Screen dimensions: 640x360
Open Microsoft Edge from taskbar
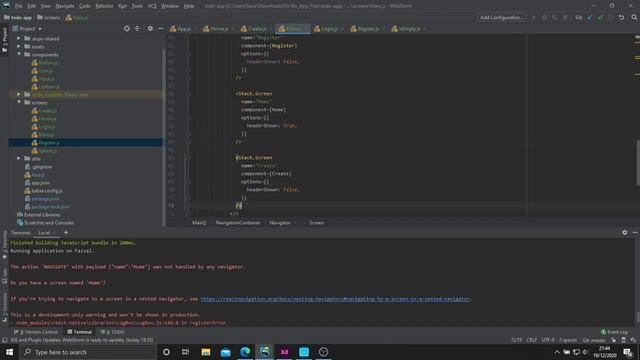click(x=245, y=352)
